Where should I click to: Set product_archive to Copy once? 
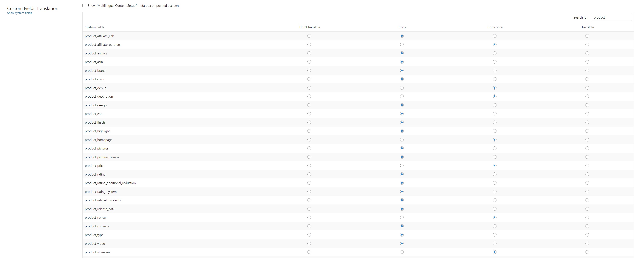click(494, 53)
